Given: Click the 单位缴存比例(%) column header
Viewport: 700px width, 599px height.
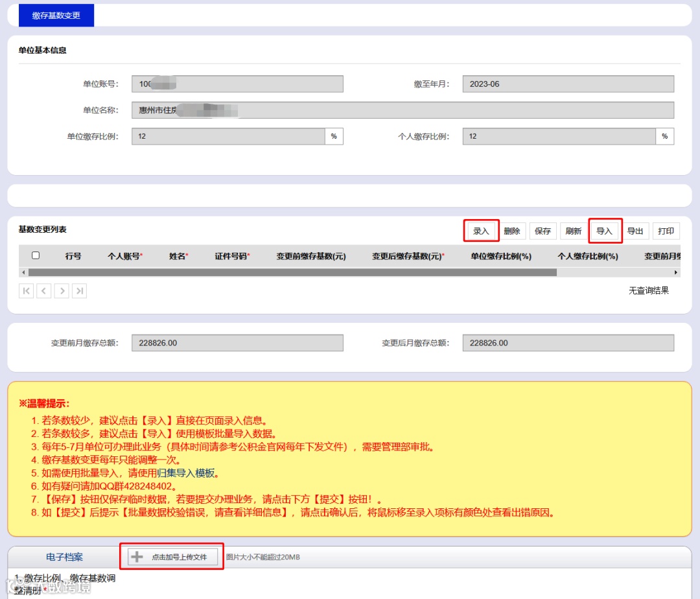Looking at the screenshot, I should 501,256.
